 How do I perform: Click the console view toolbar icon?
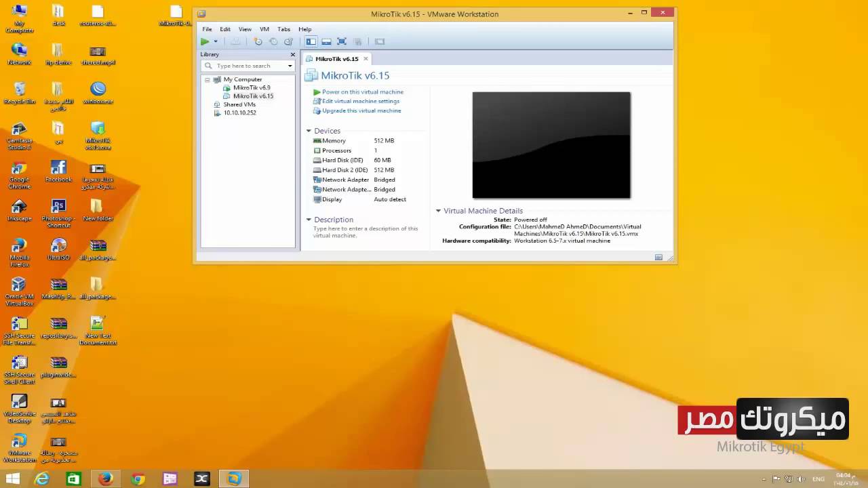pos(380,41)
